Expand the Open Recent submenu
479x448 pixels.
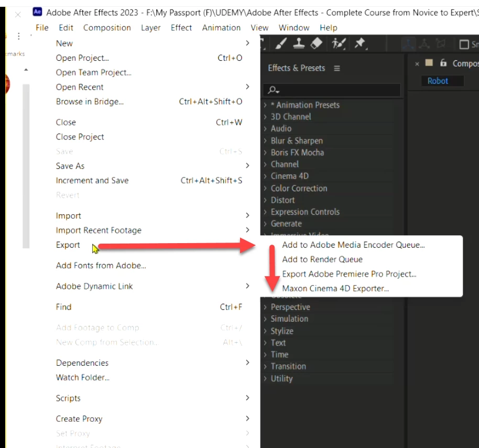153,87
